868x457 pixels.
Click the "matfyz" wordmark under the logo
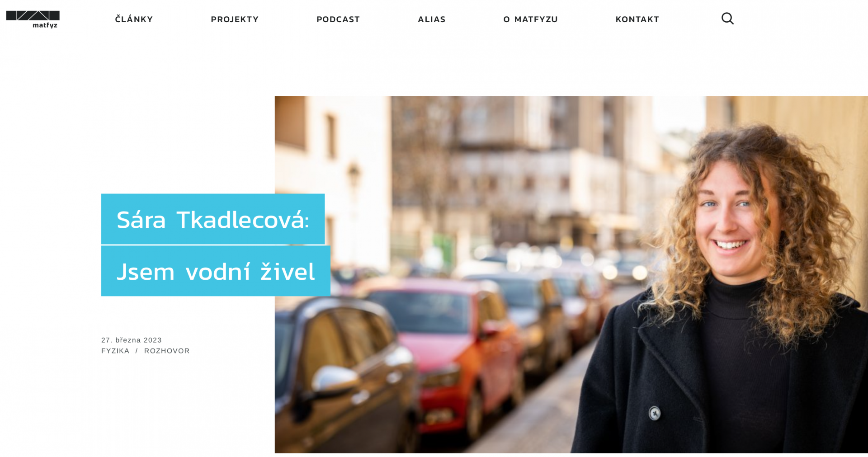(x=45, y=26)
